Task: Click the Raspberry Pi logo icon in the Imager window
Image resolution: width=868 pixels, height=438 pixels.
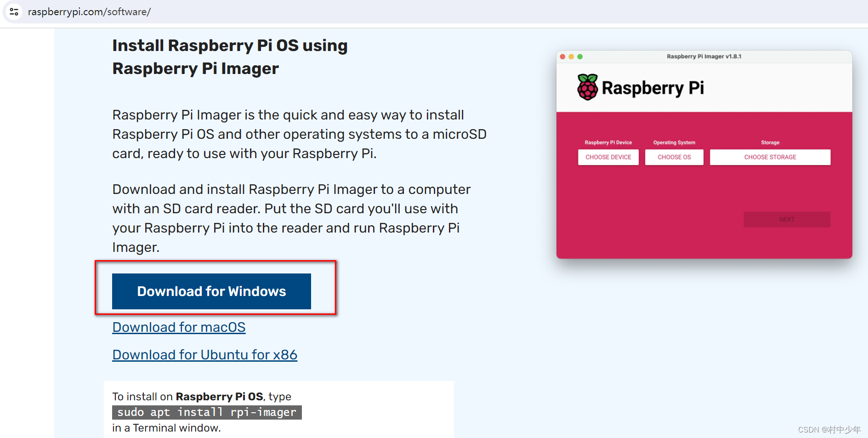Action: 587,87
